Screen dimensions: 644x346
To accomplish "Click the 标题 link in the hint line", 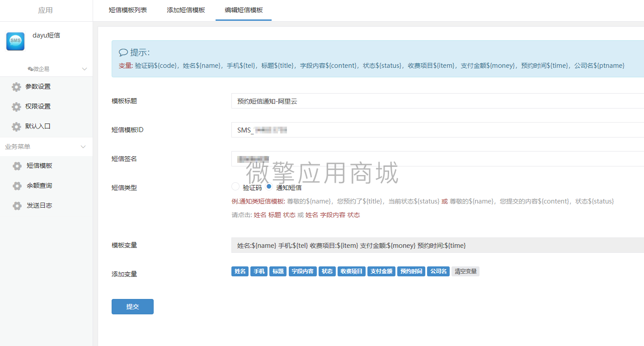I will coord(275,215).
